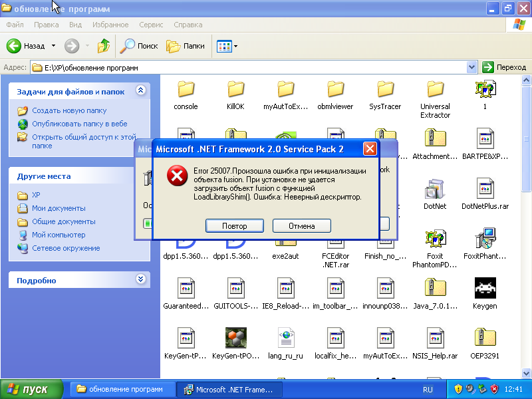Select the Guaranteed... file icon
Viewport: 532px width, 399px height.
click(186, 288)
